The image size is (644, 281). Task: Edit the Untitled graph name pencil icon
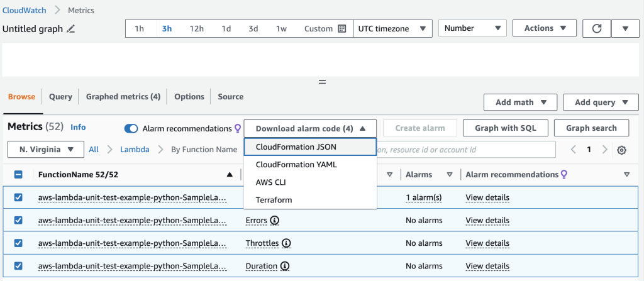pyautogui.click(x=71, y=29)
